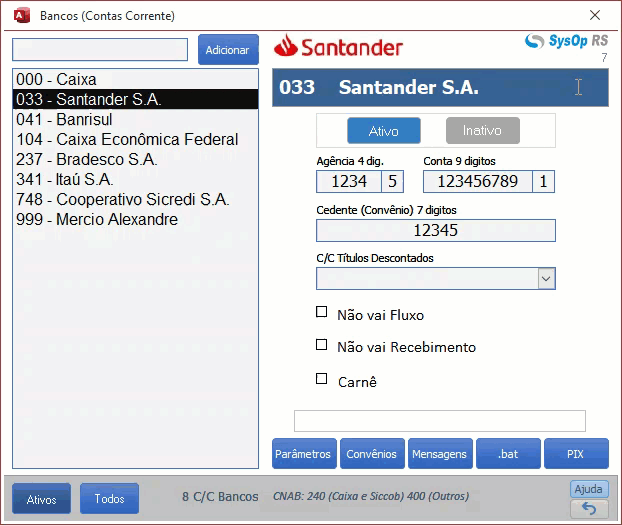Select 999 - Mercio Alexandre row
The image size is (622, 526).
pos(135,219)
